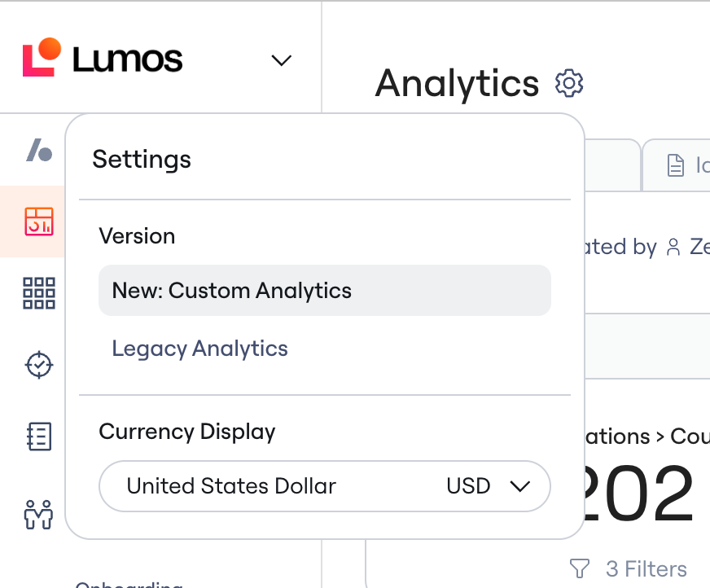Select the Analytics dashboard sidebar icon

click(39, 222)
